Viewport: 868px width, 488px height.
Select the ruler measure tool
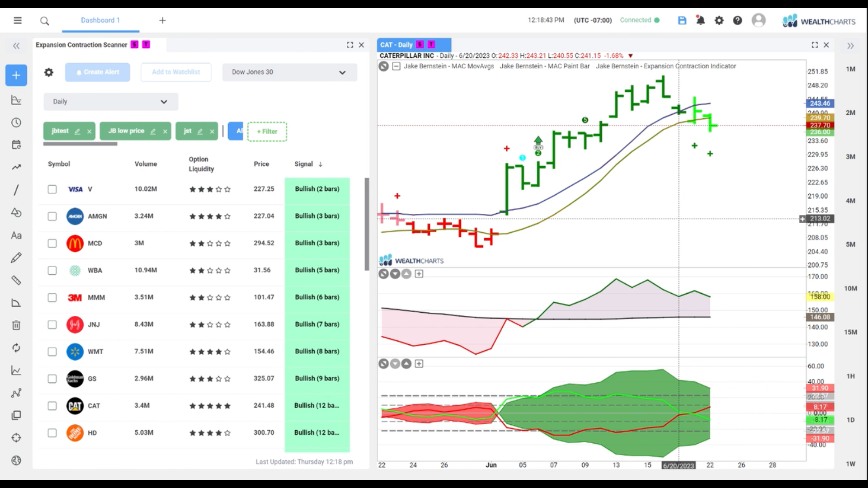click(16, 280)
